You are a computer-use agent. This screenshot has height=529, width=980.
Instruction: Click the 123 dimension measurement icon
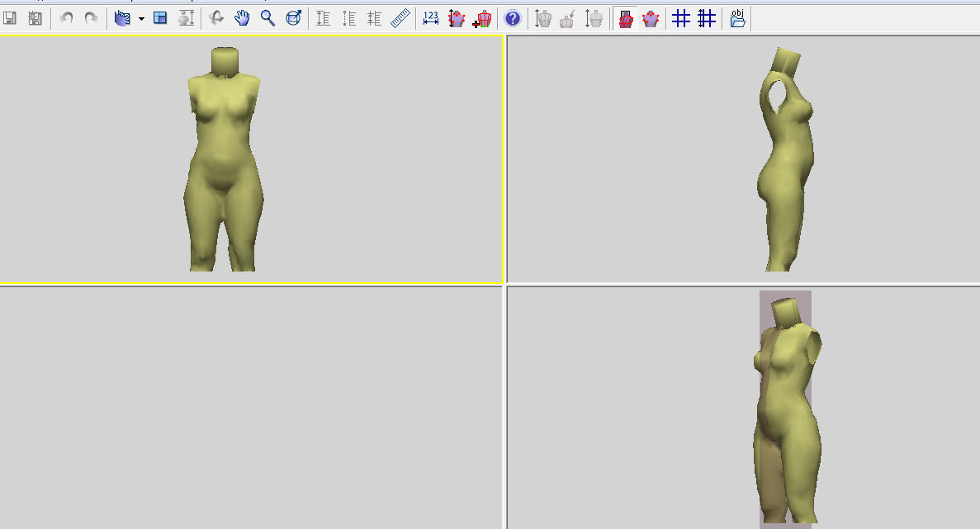point(431,18)
